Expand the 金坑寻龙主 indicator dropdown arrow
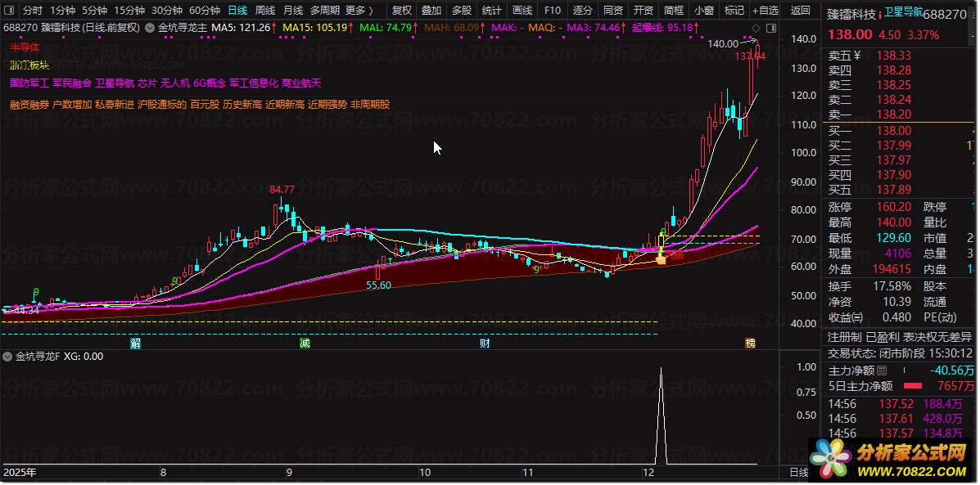Screen dimensions: 980x485 [150, 28]
